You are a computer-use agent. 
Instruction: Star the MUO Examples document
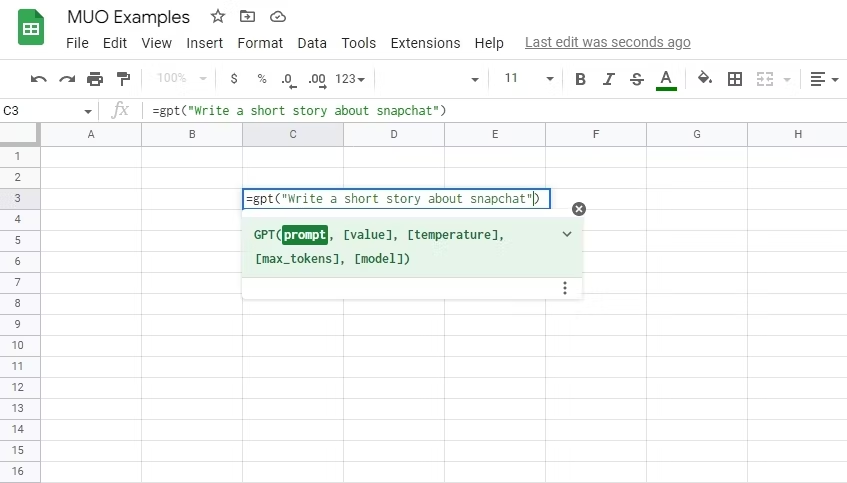click(x=218, y=17)
